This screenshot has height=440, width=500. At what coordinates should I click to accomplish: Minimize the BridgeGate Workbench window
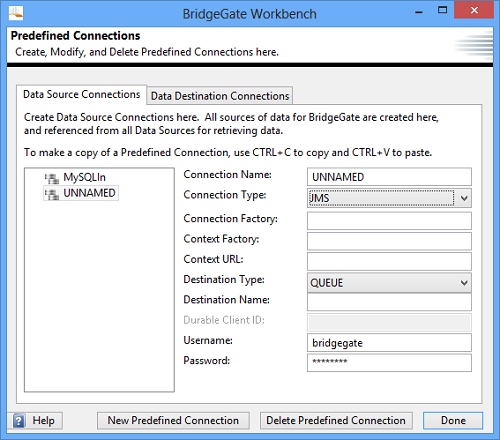pyautogui.click(x=419, y=11)
